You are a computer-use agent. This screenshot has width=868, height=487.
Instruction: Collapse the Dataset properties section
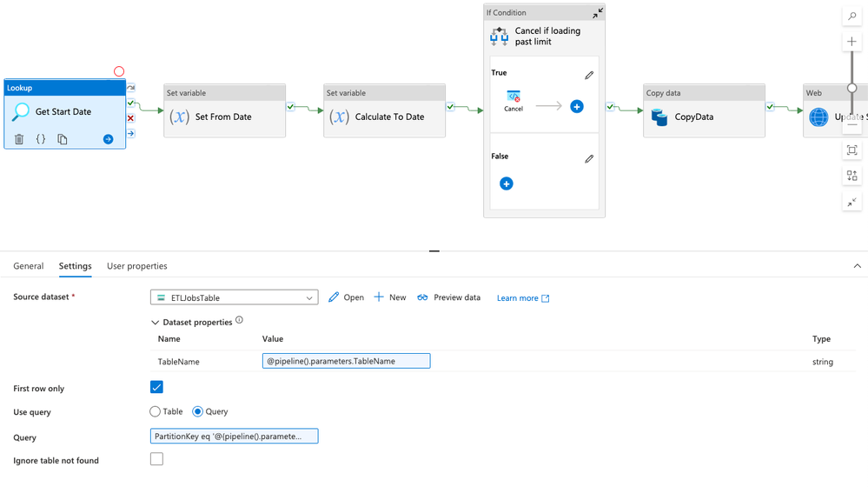(x=156, y=322)
